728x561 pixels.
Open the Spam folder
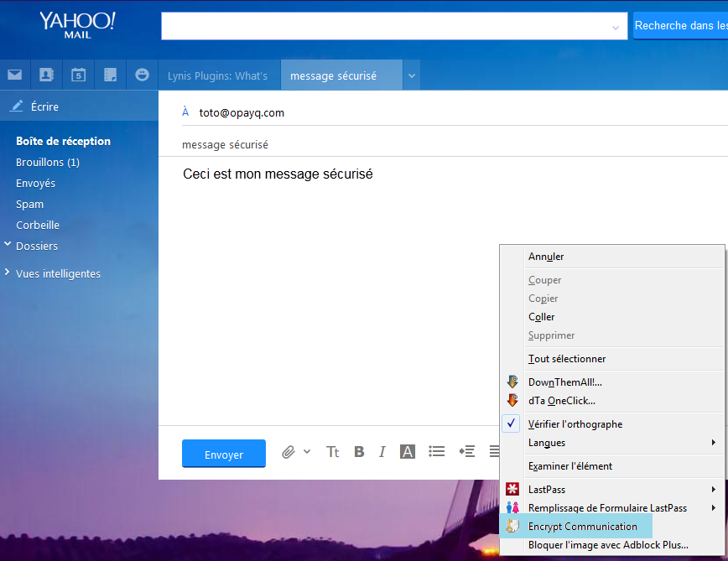tap(29, 204)
